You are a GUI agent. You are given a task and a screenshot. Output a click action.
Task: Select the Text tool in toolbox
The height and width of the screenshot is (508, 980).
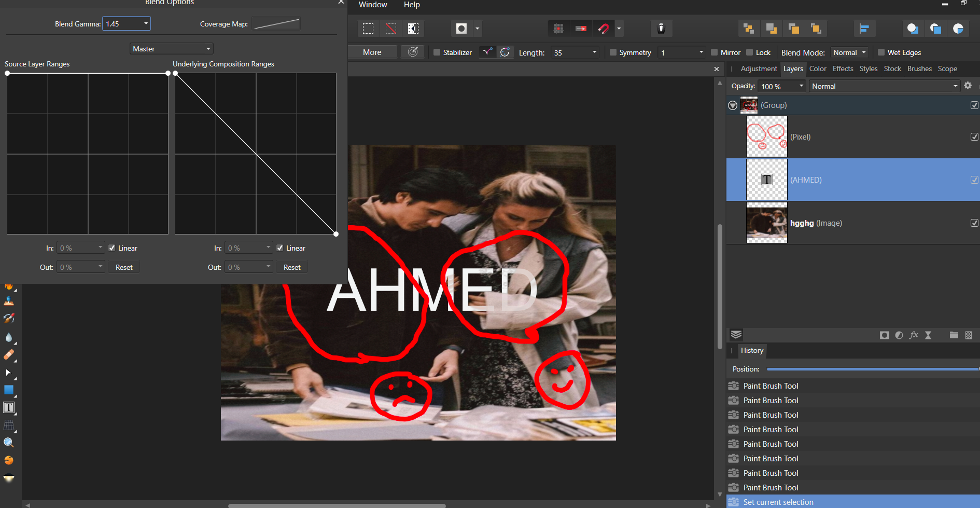point(9,407)
